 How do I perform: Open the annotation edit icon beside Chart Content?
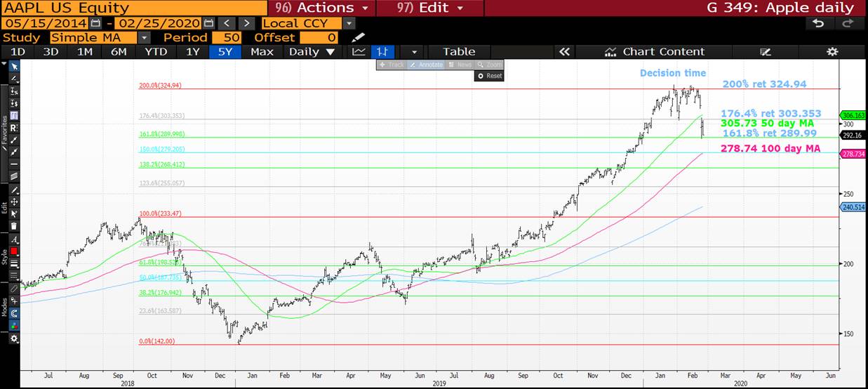click(766, 51)
